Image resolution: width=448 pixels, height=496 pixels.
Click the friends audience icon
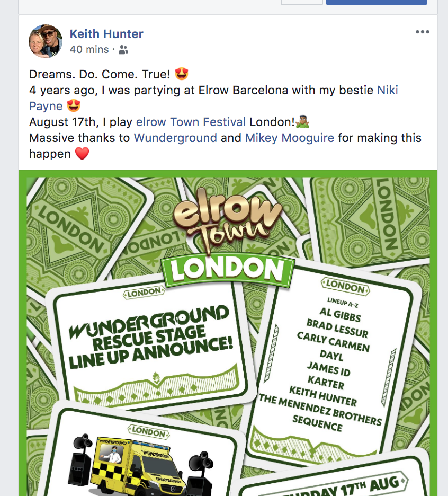123,50
